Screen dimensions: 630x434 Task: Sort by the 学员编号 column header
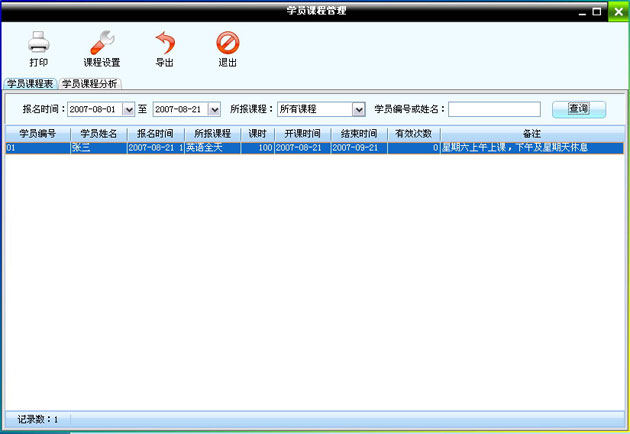(37, 133)
